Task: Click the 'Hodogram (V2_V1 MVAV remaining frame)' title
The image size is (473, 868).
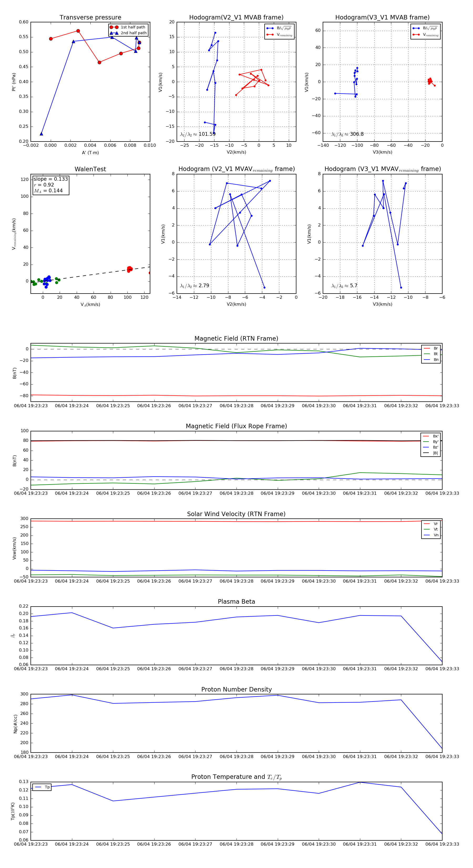Action: (236, 169)
